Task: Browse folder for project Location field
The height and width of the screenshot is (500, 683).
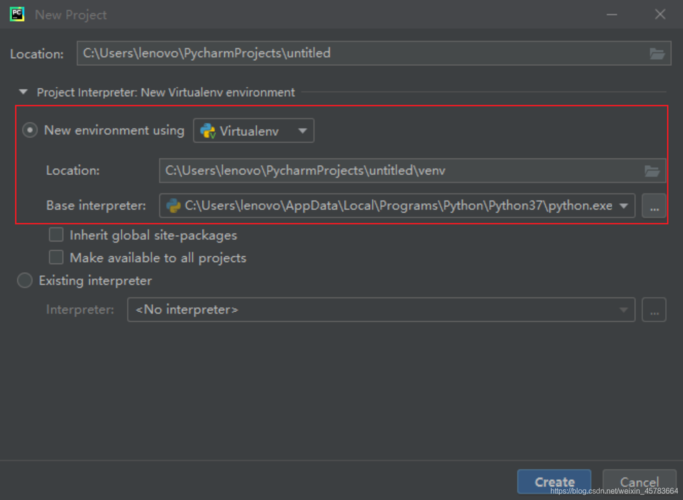Action: 657,54
